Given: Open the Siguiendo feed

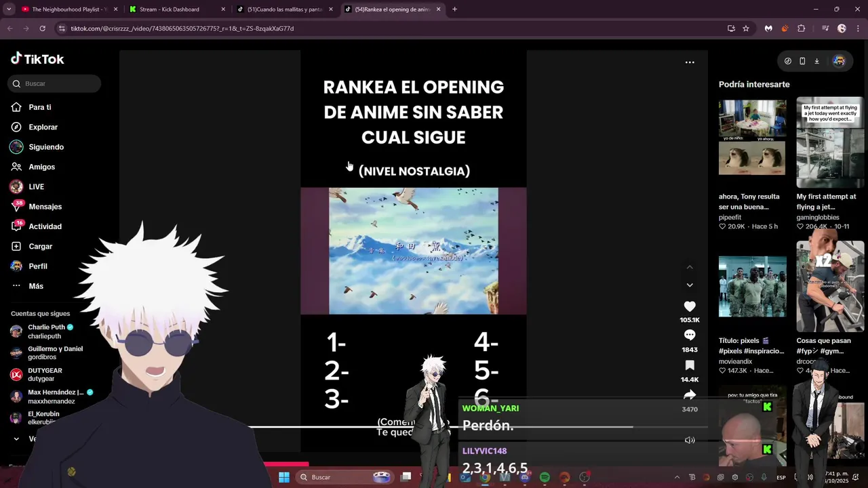Looking at the screenshot, I should 46,147.
